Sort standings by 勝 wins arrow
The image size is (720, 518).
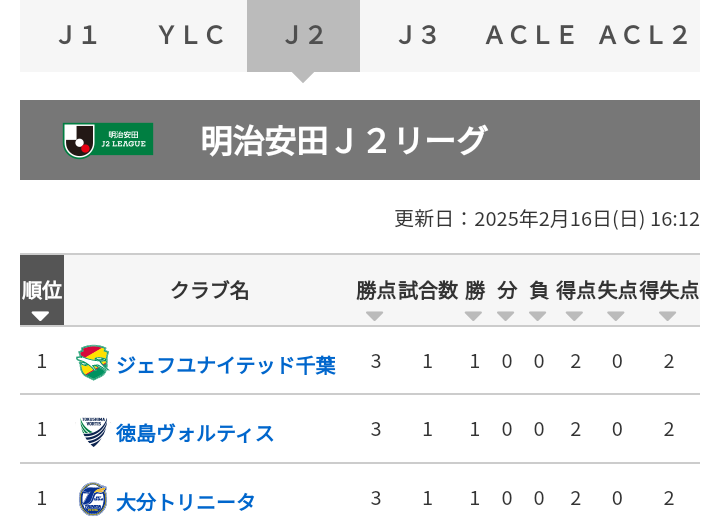pos(473,316)
